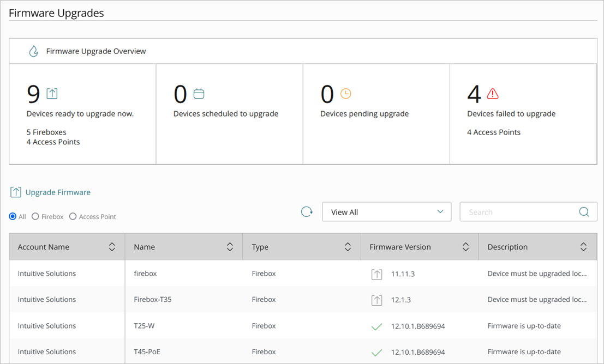Select the All filter radio button
Viewport: 604px width, 364px height.
(x=11, y=216)
